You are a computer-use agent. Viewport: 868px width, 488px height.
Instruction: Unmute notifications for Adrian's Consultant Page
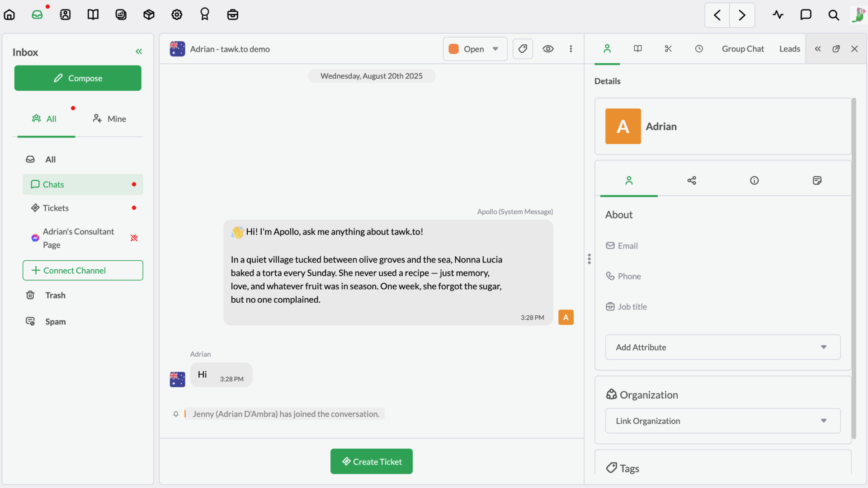(134, 238)
